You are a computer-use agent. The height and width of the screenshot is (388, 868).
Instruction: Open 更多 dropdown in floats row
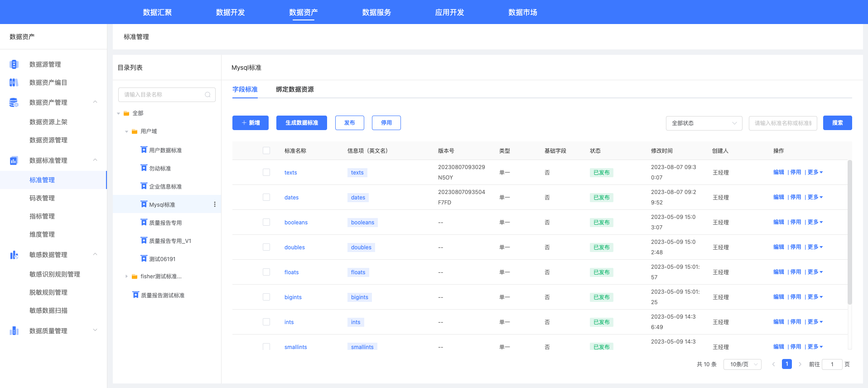coord(815,272)
